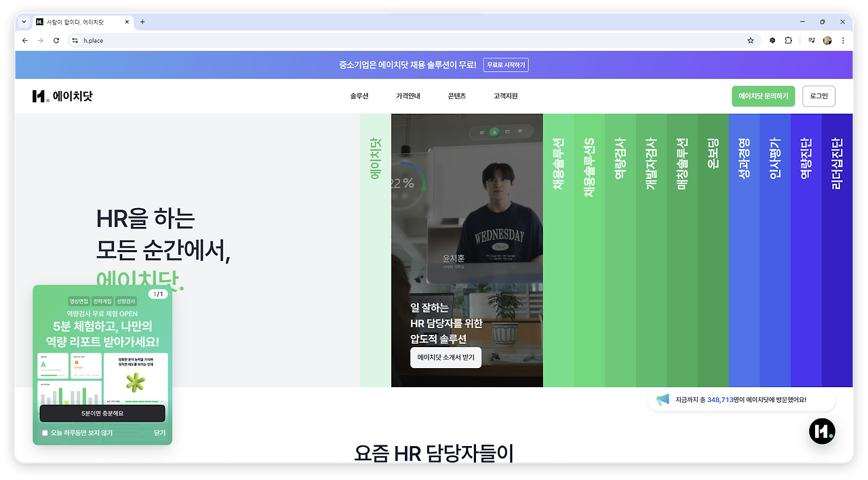Bookmark the page using the star icon
Image resolution: width=868 pixels, height=480 pixels.
pos(751,40)
